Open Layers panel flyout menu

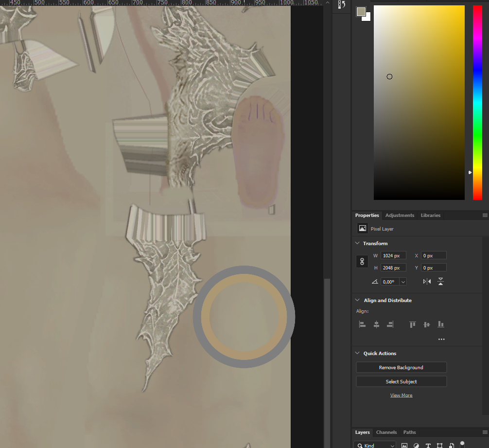point(485,432)
